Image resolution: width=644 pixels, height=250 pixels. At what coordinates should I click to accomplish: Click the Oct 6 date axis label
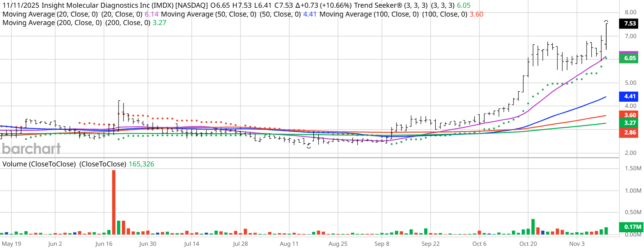point(480,244)
